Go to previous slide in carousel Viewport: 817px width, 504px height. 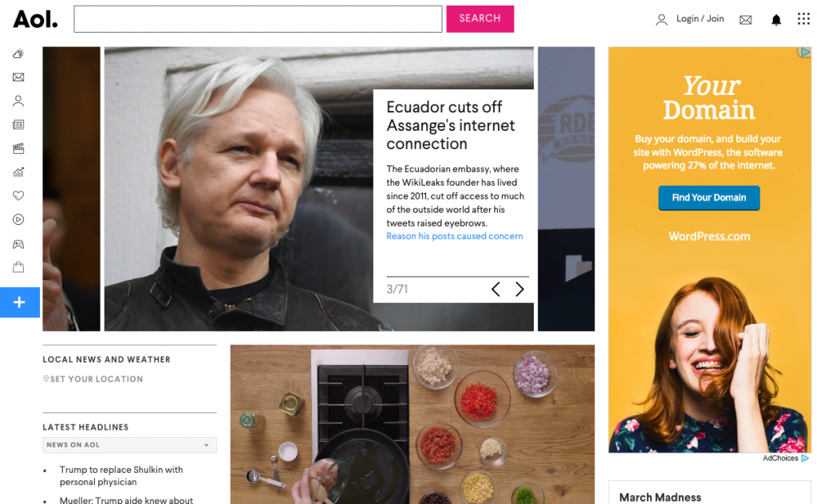click(x=495, y=289)
